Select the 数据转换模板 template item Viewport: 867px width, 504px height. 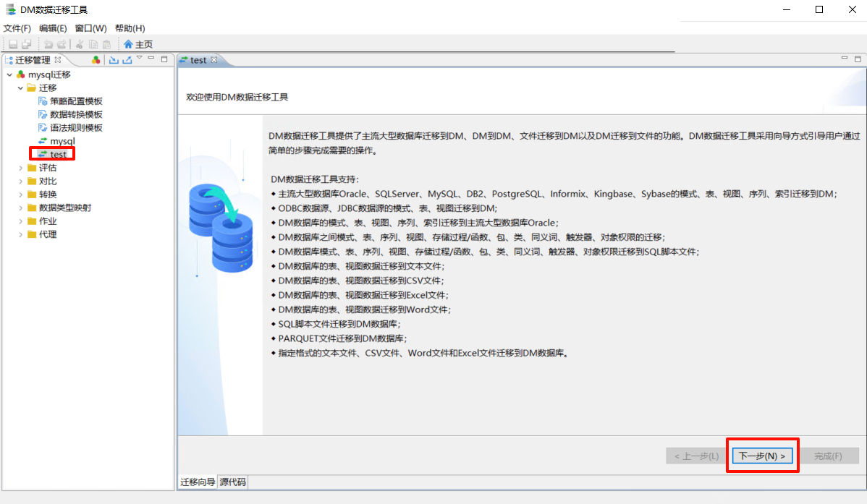click(x=75, y=114)
